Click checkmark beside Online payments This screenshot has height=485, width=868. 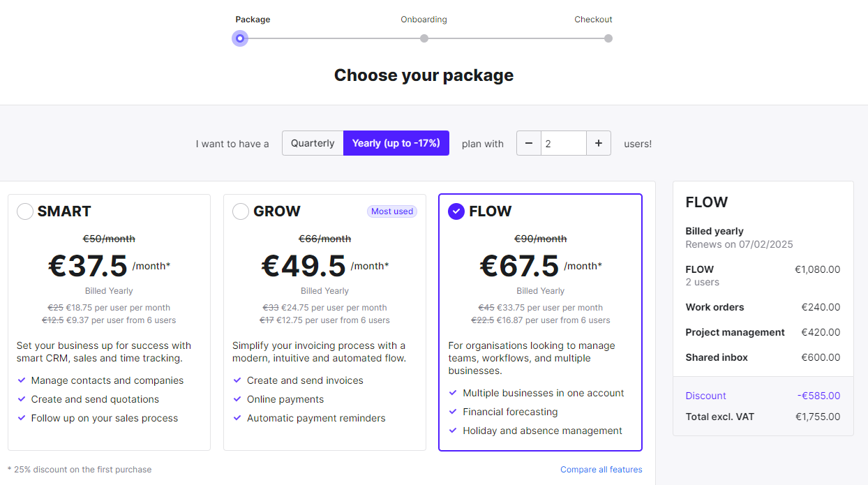coord(237,399)
